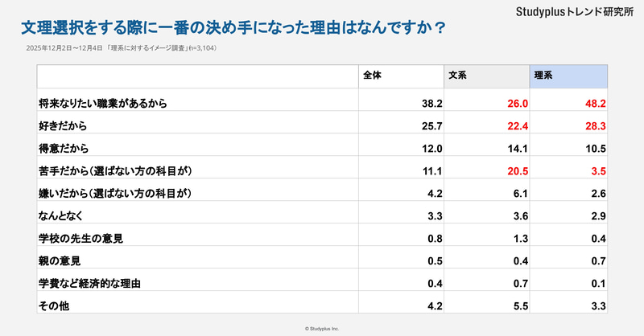Select the value 2.9

pos(598,216)
